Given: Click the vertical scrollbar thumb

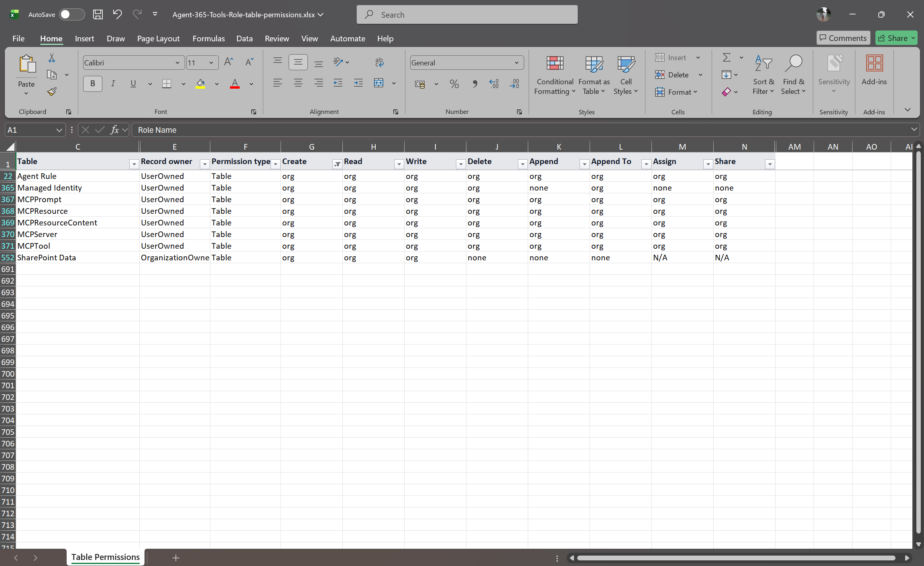Looking at the screenshot, I should pyautogui.click(x=918, y=343).
